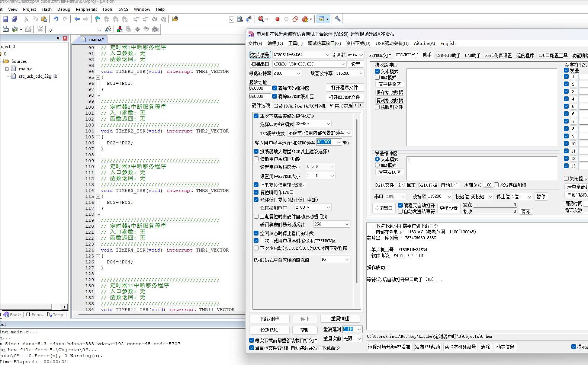Switch to the EEPROM文件 tab
Viewport: 588px width, 365px height.
point(380,55)
